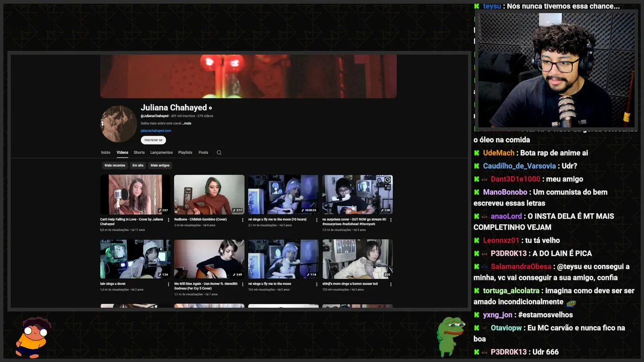Image resolution: width=644 pixels, height=362 pixels.
Task: Click username ManoBonobo in chat
Action: pyautogui.click(x=505, y=192)
